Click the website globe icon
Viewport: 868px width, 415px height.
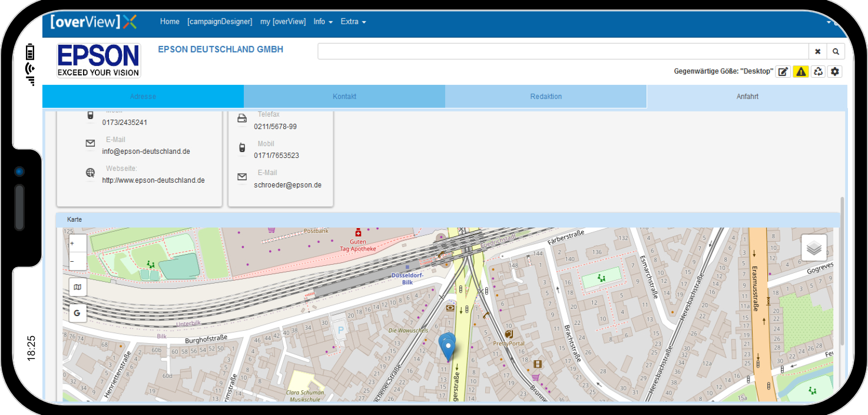[90, 173]
